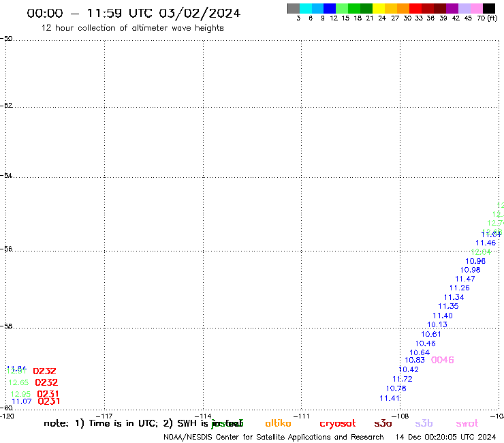Click the orange swatch in the color scale
504x443 pixels.
(403, 8)
